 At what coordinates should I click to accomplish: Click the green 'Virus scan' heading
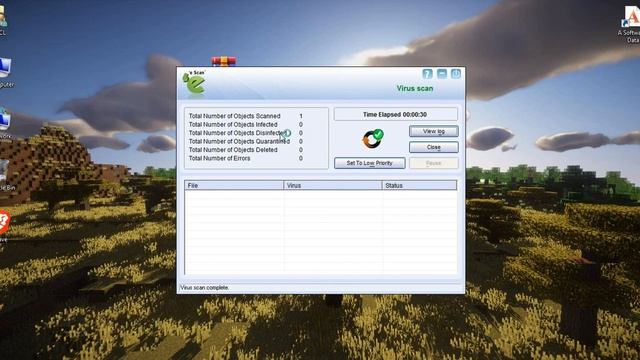point(415,89)
